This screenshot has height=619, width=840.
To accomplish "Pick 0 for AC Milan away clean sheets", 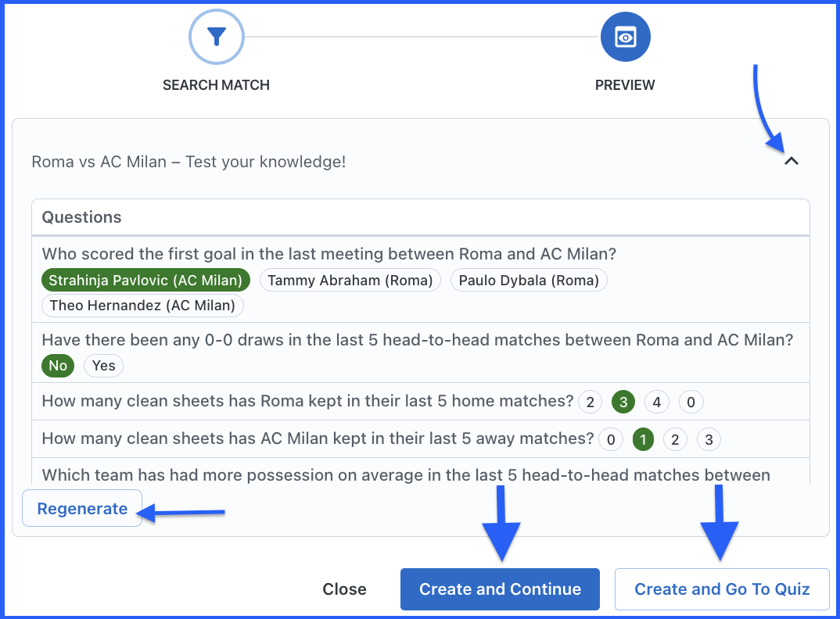I will (x=610, y=440).
